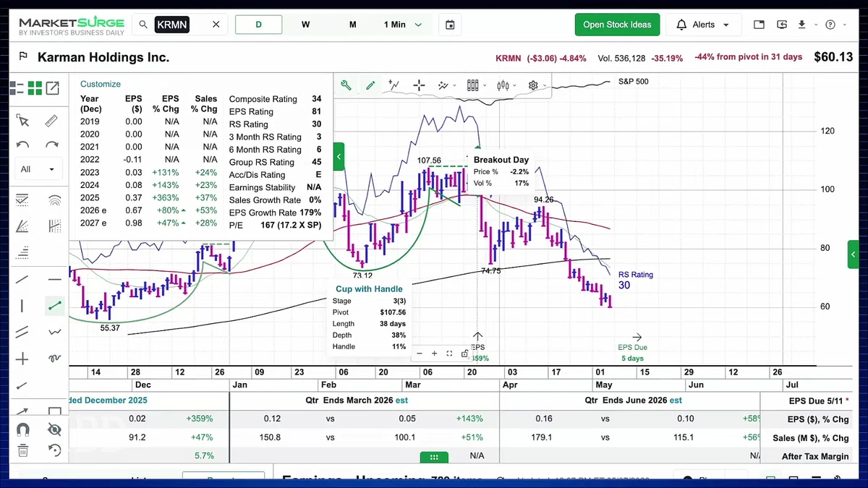Image resolution: width=868 pixels, height=488 pixels.
Task: Select the green grid layout icon
Action: point(35,88)
